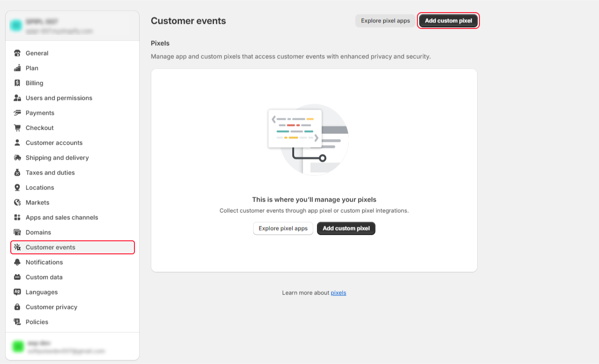This screenshot has height=364, width=599.
Task: Select the Custom data icon
Action: pyautogui.click(x=18, y=277)
